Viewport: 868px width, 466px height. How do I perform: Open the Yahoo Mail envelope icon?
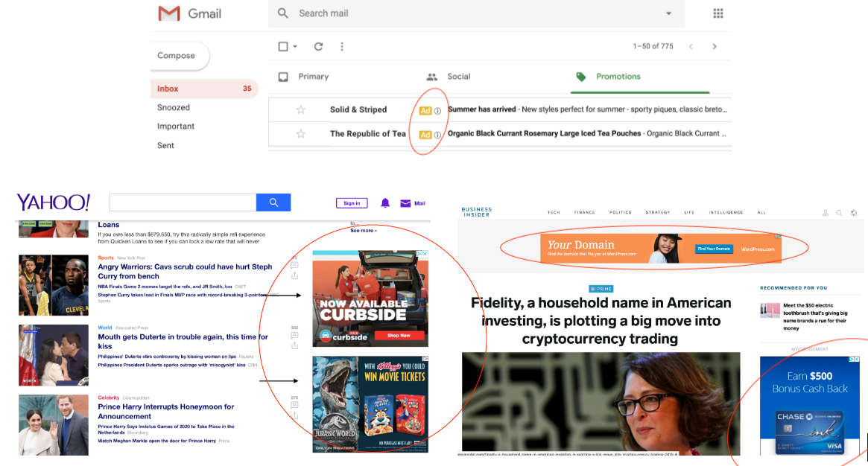point(405,202)
